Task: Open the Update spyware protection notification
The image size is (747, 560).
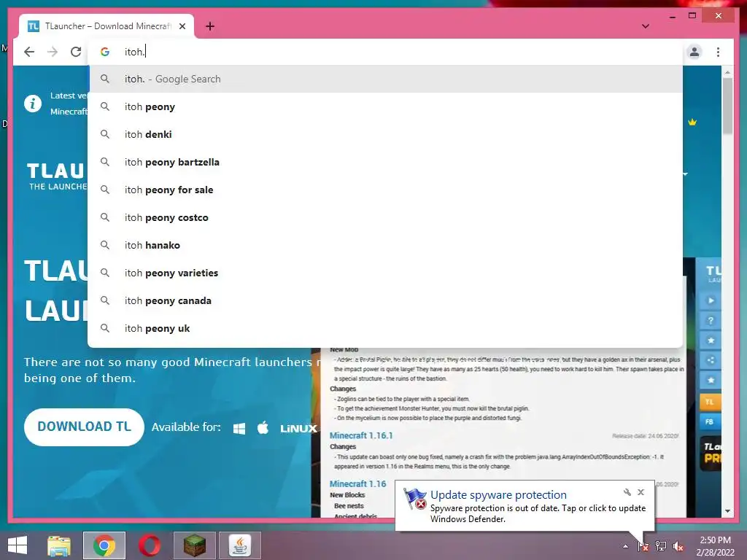Action: coord(524,506)
